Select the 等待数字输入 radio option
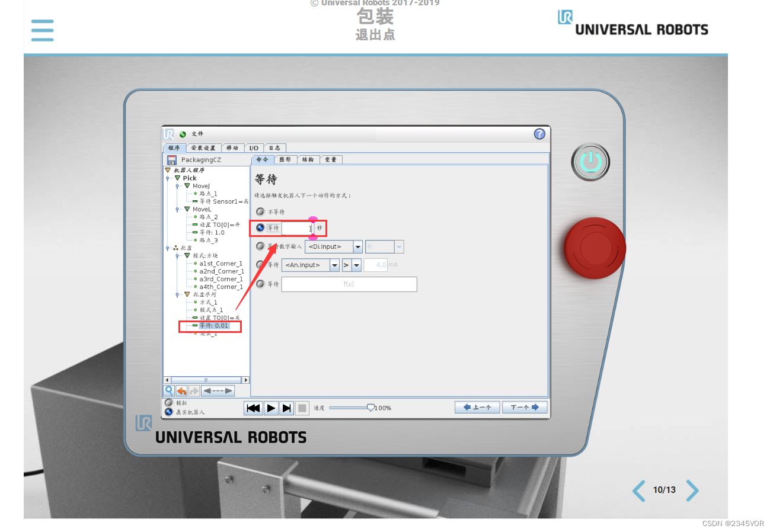 coord(260,246)
